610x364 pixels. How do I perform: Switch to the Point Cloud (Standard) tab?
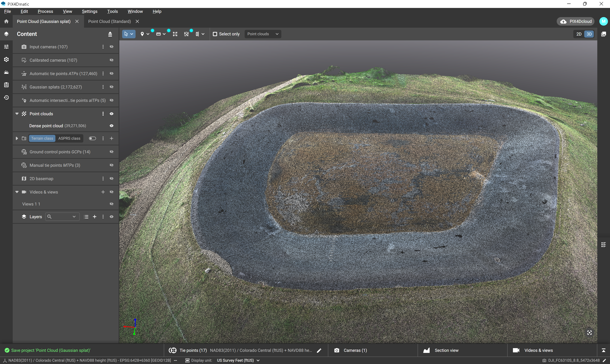[109, 21]
